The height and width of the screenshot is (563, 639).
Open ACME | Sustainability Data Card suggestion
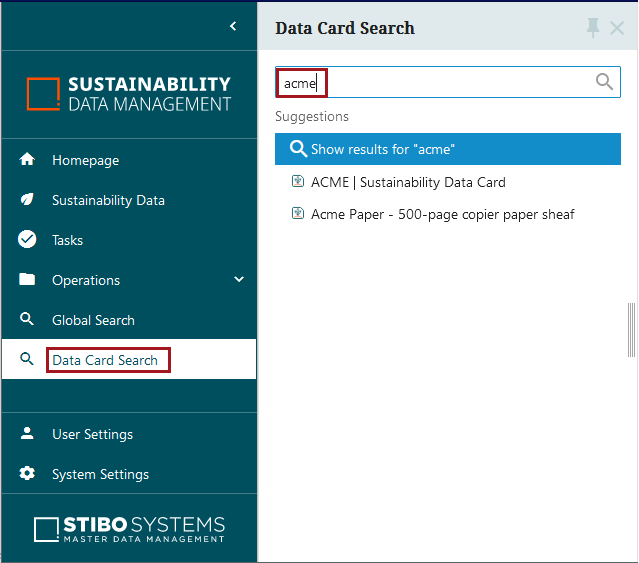coord(408,182)
